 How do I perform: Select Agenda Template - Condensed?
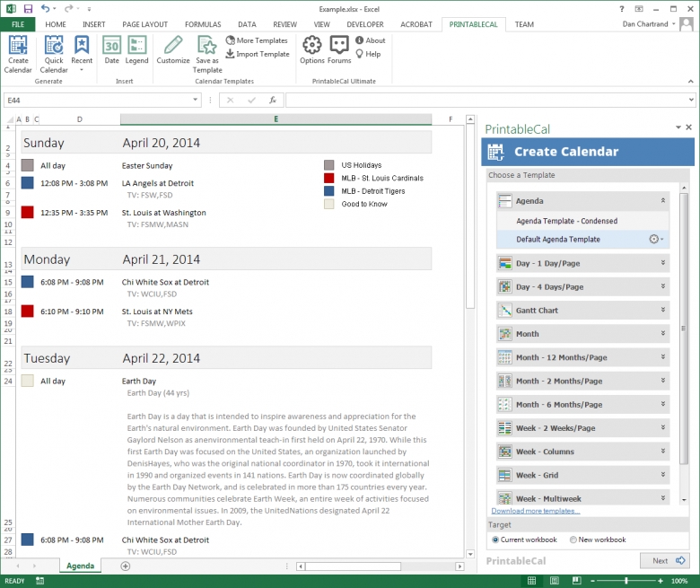583,221
